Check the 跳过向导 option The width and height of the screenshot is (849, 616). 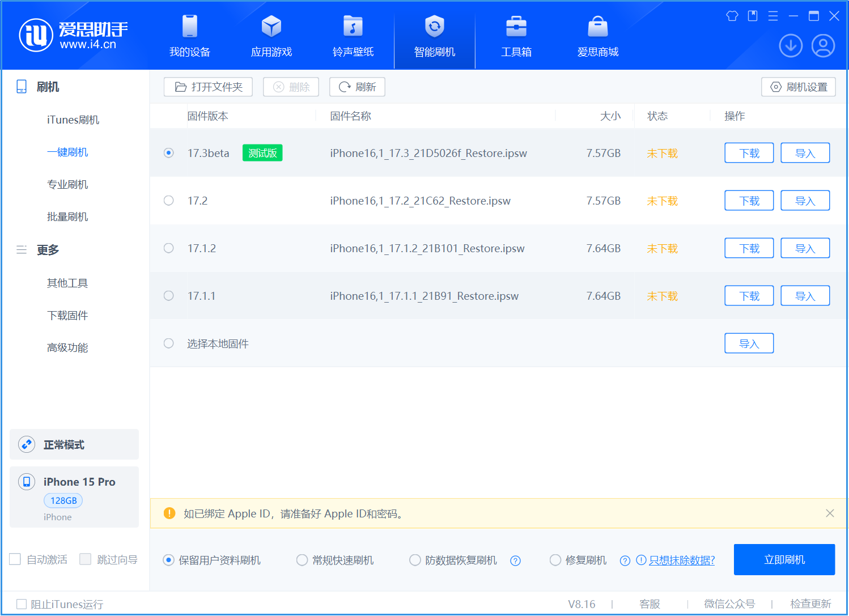pos(86,559)
